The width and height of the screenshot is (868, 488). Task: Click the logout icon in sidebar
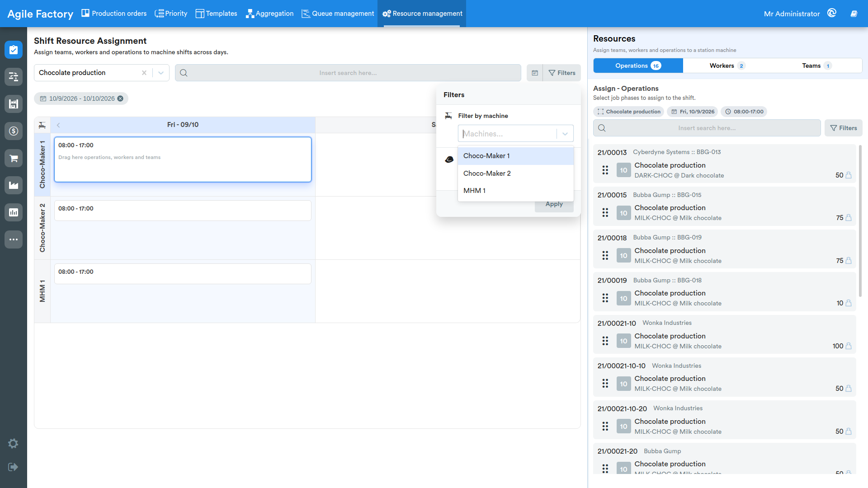tap(13, 467)
